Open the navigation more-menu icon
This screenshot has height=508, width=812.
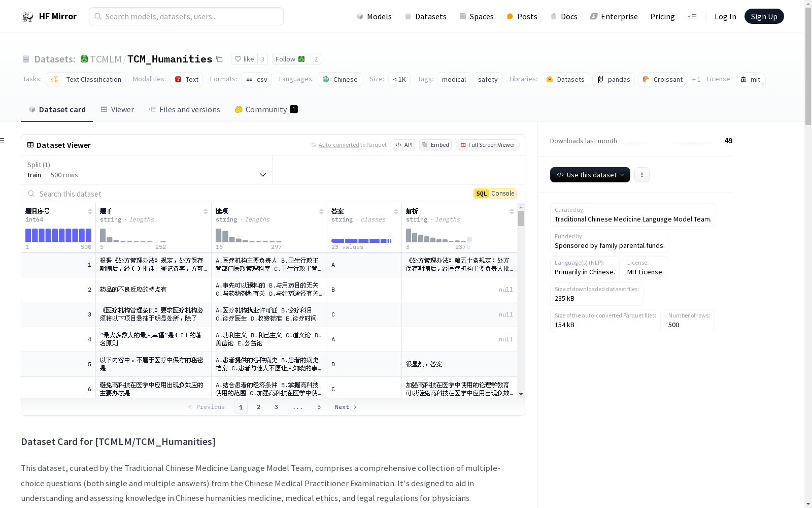(692, 16)
